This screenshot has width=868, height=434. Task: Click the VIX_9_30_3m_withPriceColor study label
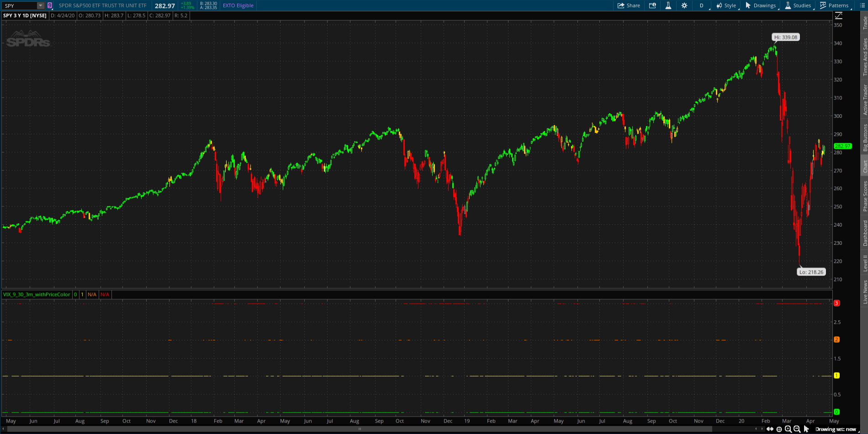[x=37, y=294]
